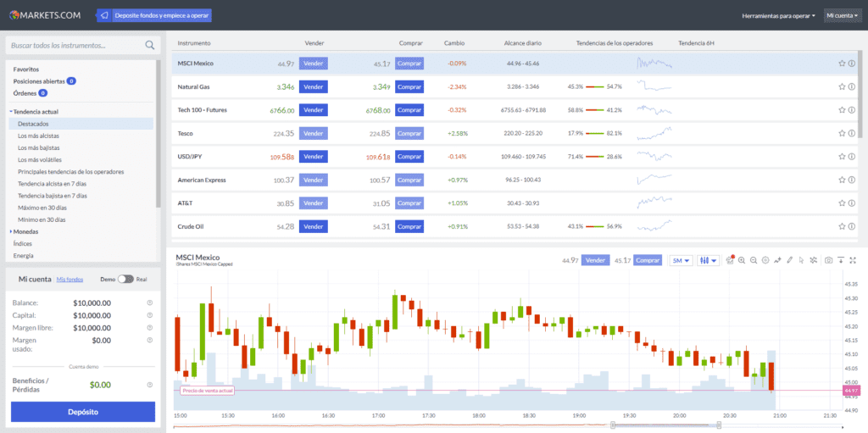Open Mi cuenta dropdown menu
The height and width of the screenshot is (433, 868).
click(842, 15)
